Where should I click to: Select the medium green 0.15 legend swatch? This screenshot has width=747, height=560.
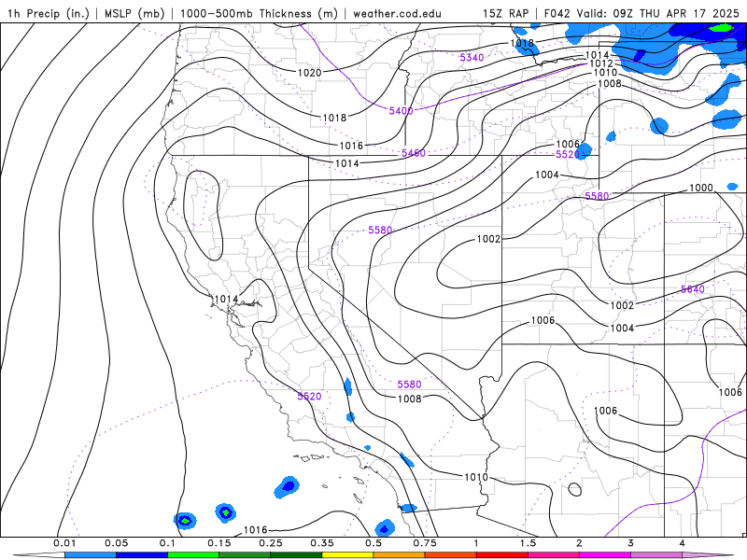tap(245, 555)
